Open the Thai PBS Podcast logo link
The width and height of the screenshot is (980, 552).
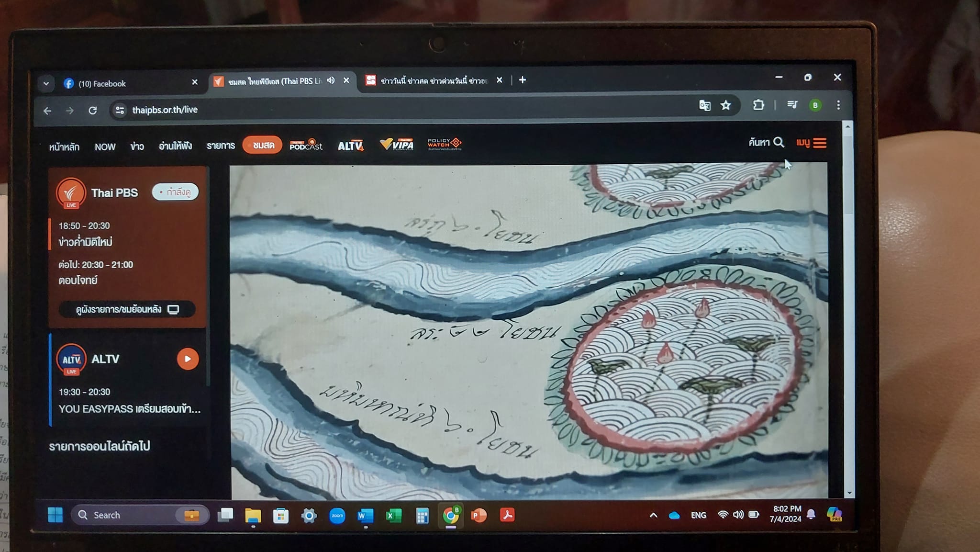tap(306, 145)
